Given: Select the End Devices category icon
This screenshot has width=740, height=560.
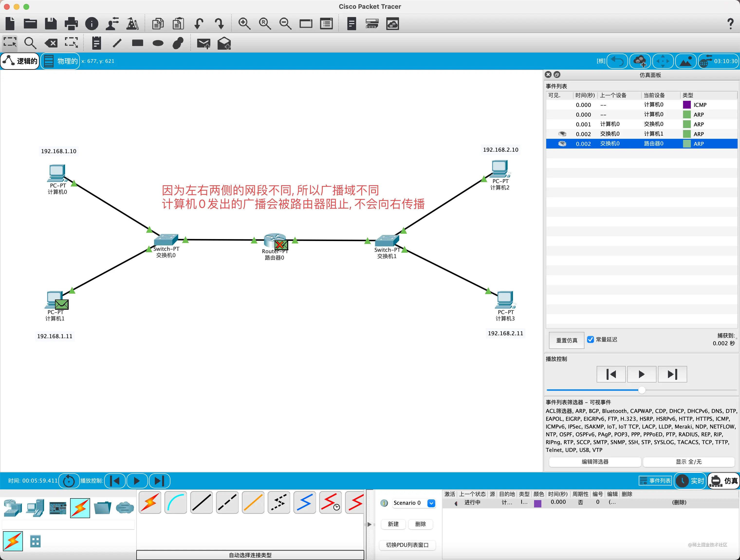Looking at the screenshot, I should 35,508.
